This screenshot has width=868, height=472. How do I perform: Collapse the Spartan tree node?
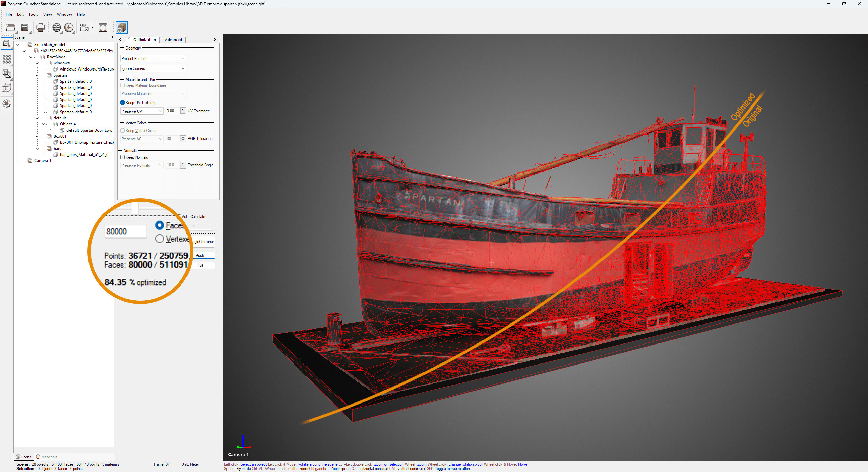(37, 75)
